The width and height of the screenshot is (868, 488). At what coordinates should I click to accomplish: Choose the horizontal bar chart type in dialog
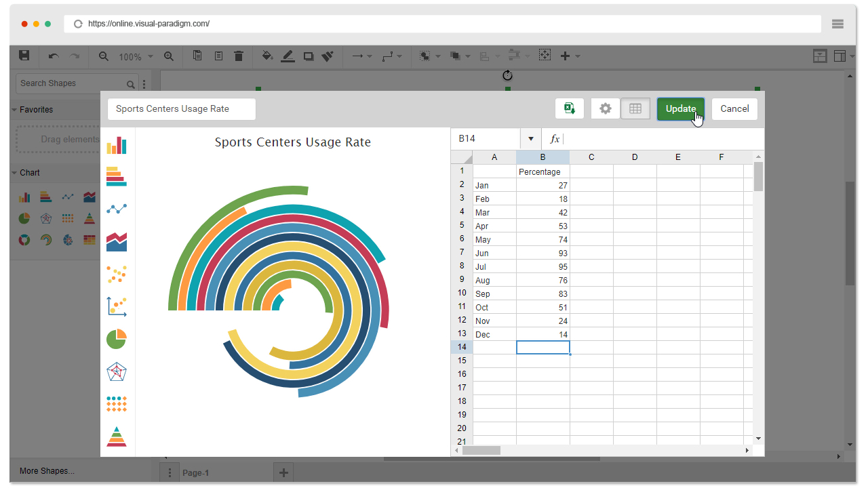(x=117, y=176)
